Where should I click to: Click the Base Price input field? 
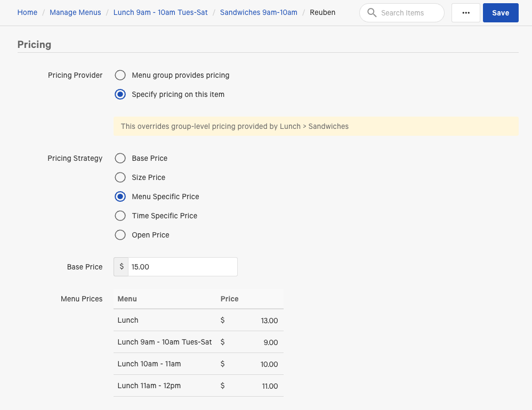(182, 267)
